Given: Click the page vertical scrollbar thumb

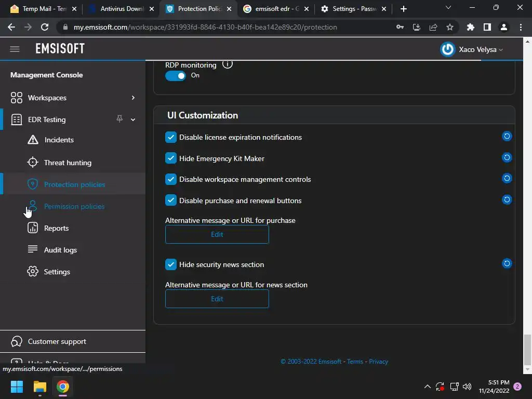Looking at the screenshot, I should [527, 350].
